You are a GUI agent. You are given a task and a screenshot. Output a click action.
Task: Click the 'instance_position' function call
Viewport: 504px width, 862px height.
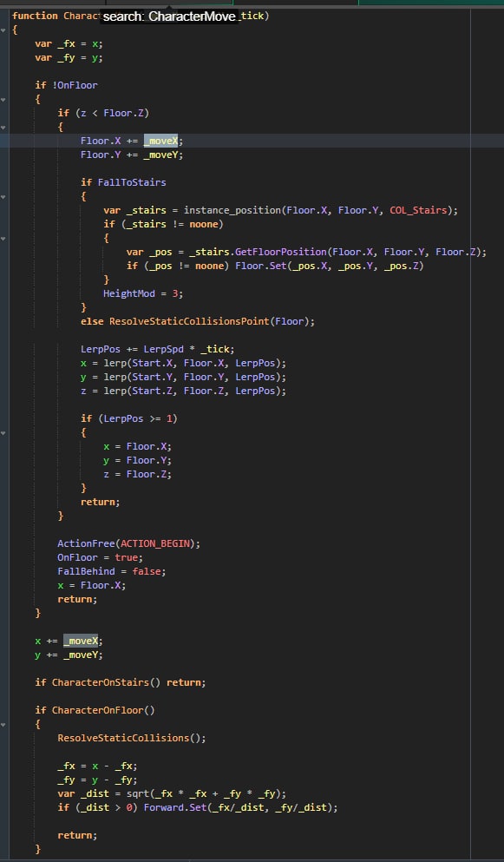(232, 210)
